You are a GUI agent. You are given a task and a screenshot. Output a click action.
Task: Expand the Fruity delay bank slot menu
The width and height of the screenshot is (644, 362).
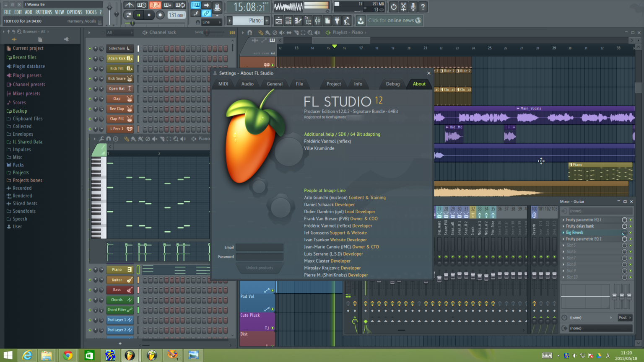pyautogui.click(x=563, y=226)
